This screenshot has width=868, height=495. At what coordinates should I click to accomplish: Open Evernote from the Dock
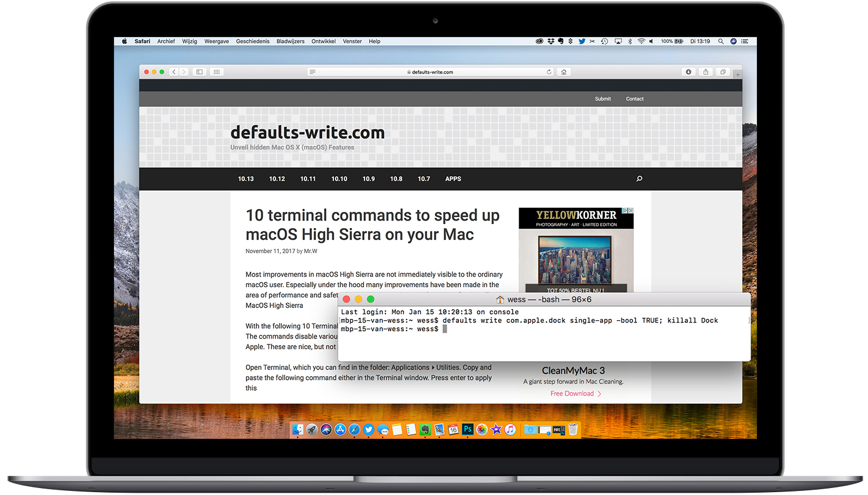coord(425,430)
